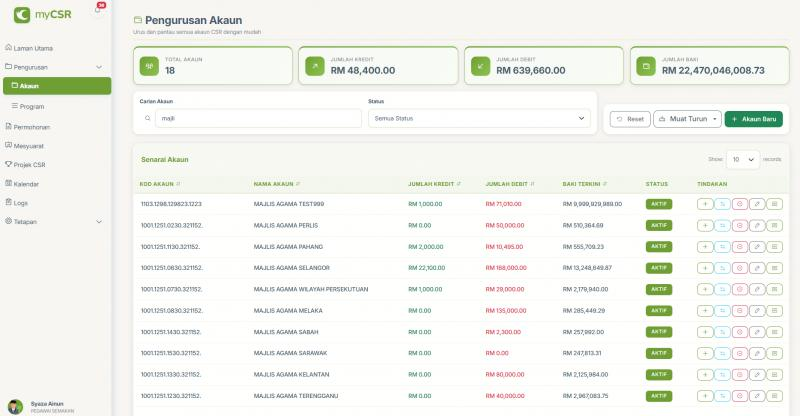Open the notifications bell icon
This screenshot has width=800, height=416.
98,10
